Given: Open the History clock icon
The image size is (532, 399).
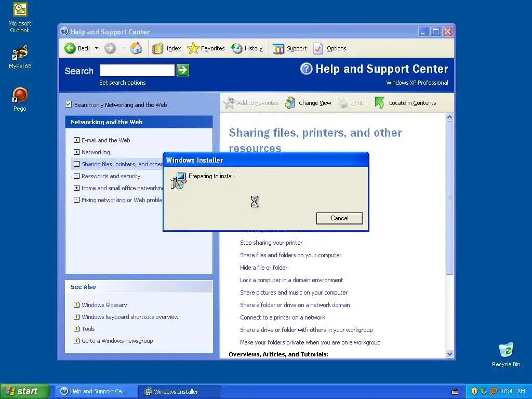Looking at the screenshot, I should click(237, 48).
